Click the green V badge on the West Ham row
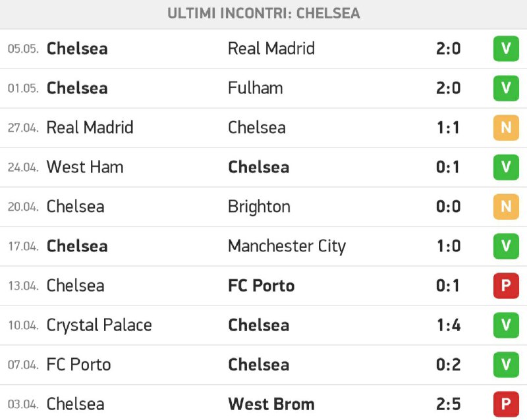Image resolution: width=527 pixels, height=420 pixels. pos(506,167)
